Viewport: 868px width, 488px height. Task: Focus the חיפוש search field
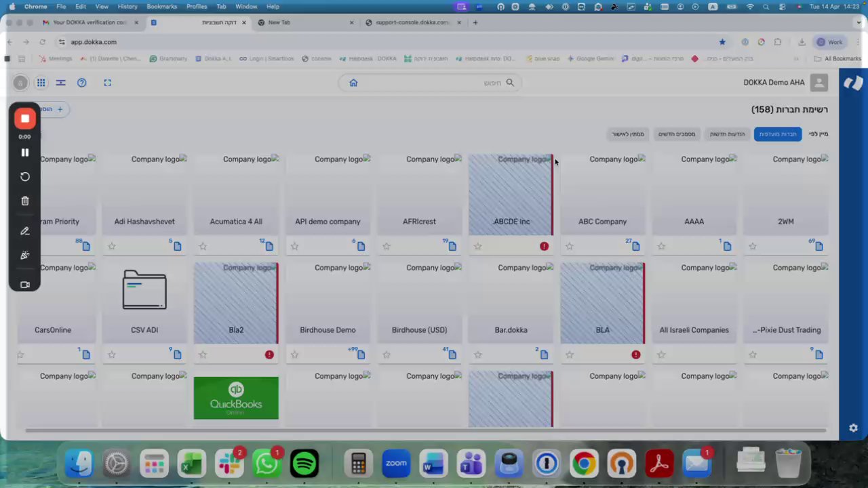pos(431,83)
